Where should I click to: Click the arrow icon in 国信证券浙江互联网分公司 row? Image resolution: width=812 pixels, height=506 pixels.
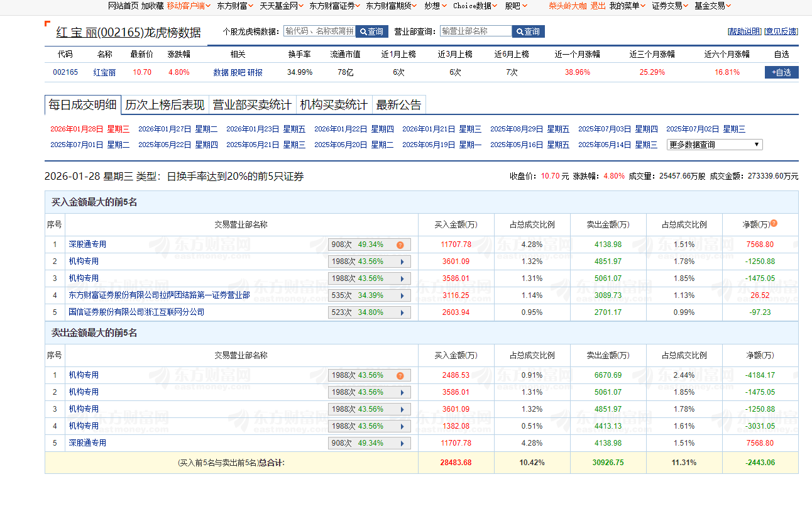[402, 312]
